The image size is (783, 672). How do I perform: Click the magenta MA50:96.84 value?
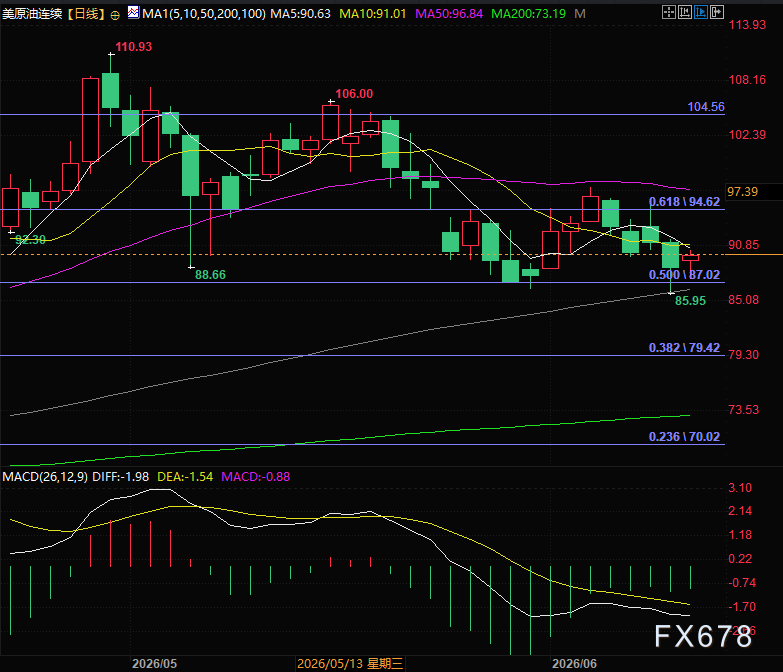[449, 14]
